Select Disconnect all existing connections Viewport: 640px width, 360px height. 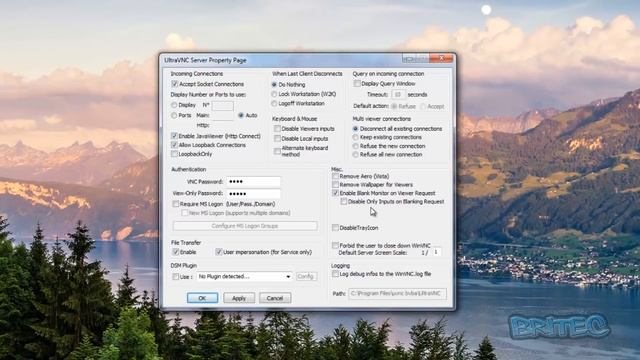pos(356,129)
